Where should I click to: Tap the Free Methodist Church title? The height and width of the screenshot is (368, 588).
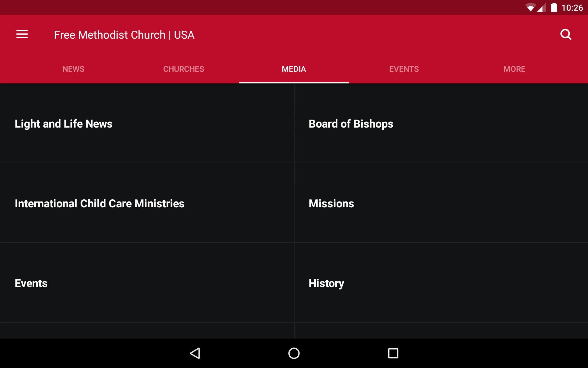124,35
